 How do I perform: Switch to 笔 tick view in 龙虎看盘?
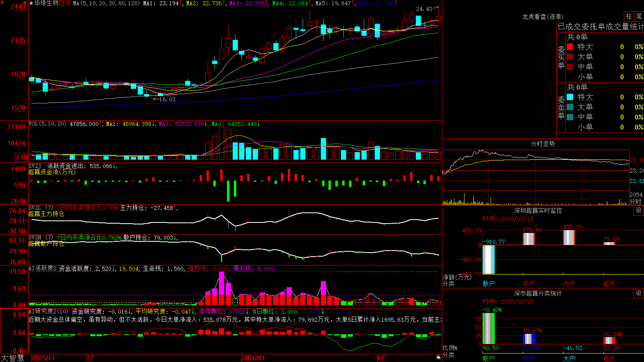click(x=639, y=16)
